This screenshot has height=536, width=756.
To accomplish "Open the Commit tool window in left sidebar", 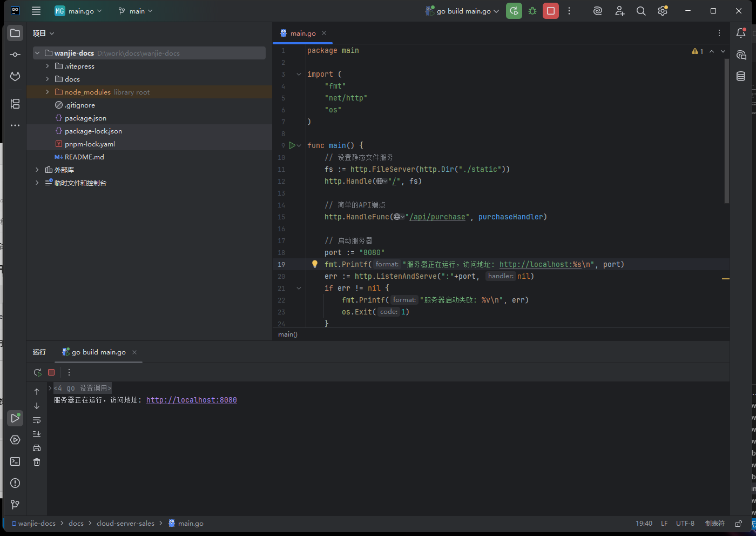I will click(x=15, y=55).
